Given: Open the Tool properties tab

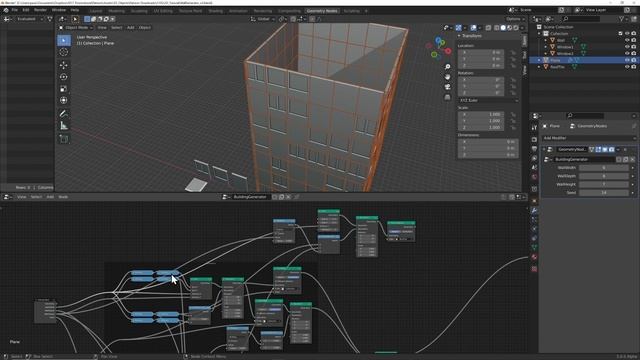Looking at the screenshot, I should (x=534, y=127).
